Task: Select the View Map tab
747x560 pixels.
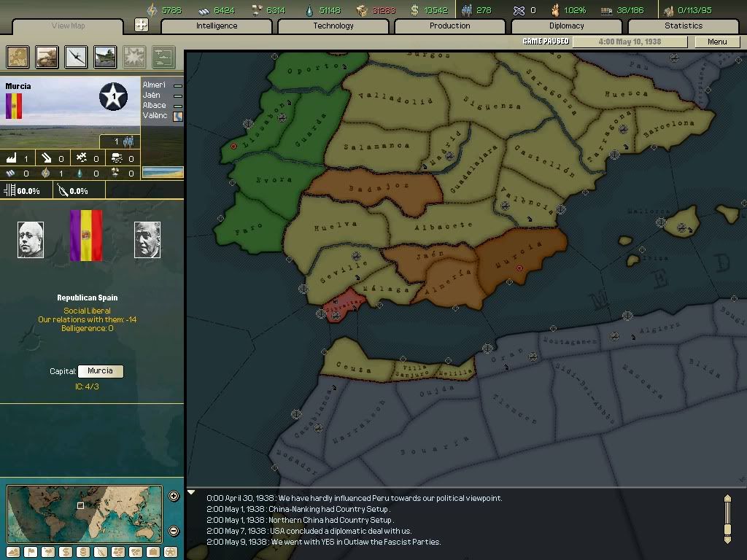Action: click(68, 26)
